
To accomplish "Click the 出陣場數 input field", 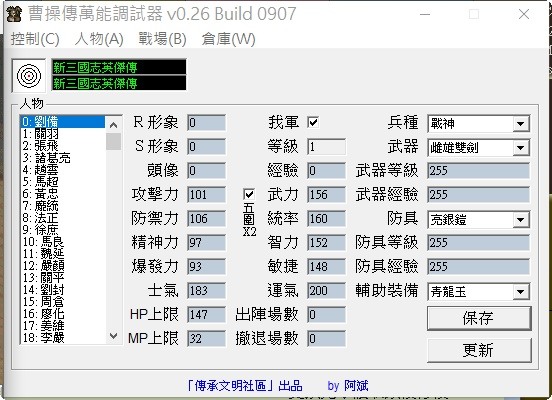I will coord(327,314).
